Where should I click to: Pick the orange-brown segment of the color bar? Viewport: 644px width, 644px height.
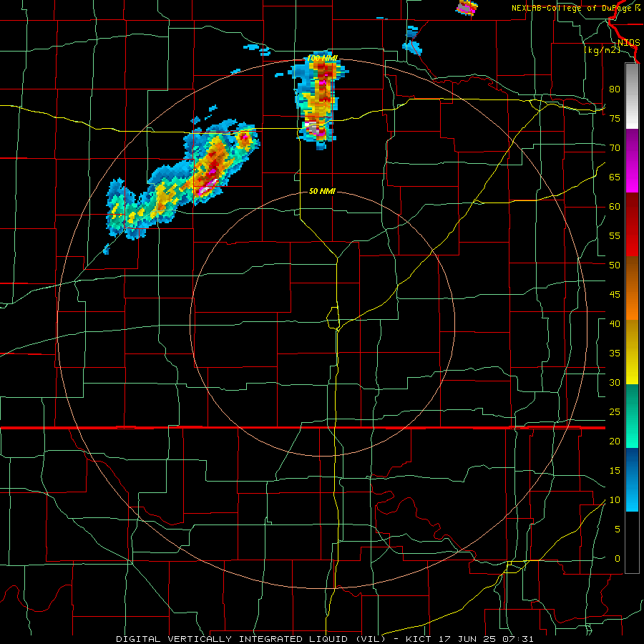point(632,288)
